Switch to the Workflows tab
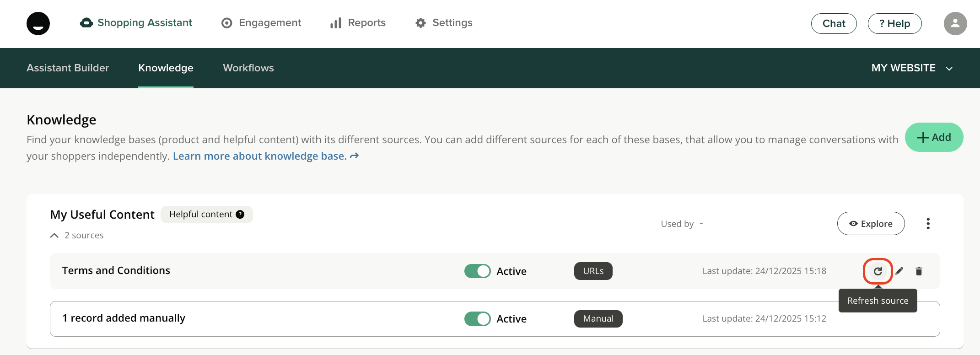The height and width of the screenshot is (355, 980). (248, 68)
